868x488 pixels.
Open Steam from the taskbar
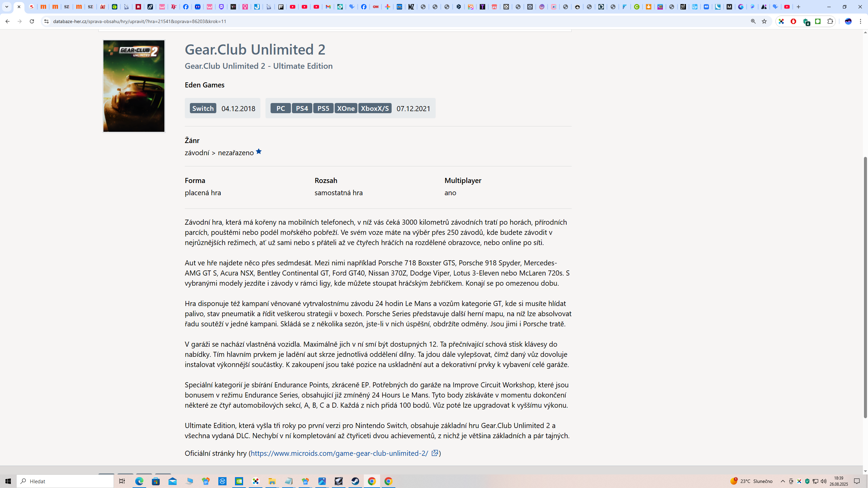coord(355,481)
